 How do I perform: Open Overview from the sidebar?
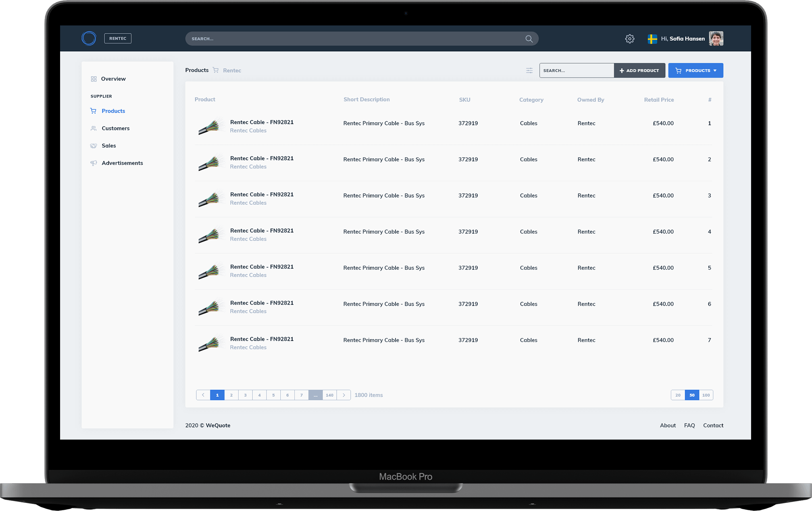point(113,79)
